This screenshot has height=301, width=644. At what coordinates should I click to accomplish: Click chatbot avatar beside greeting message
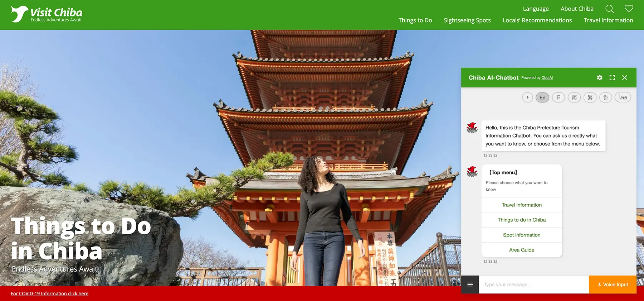click(472, 128)
